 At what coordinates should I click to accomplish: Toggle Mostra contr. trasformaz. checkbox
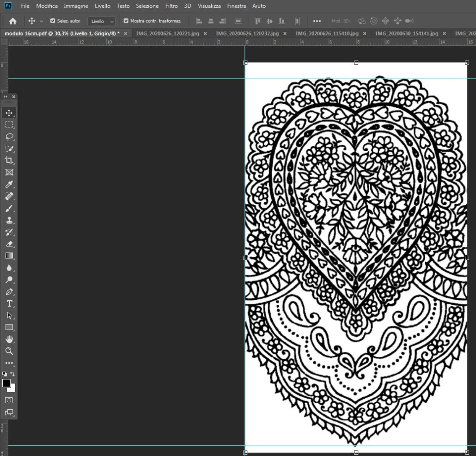pyautogui.click(x=126, y=21)
